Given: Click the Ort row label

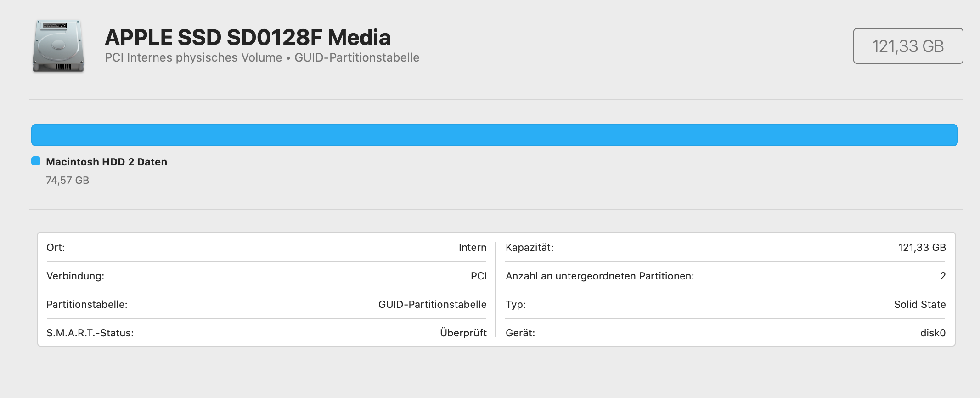Looking at the screenshot, I should (x=56, y=247).
